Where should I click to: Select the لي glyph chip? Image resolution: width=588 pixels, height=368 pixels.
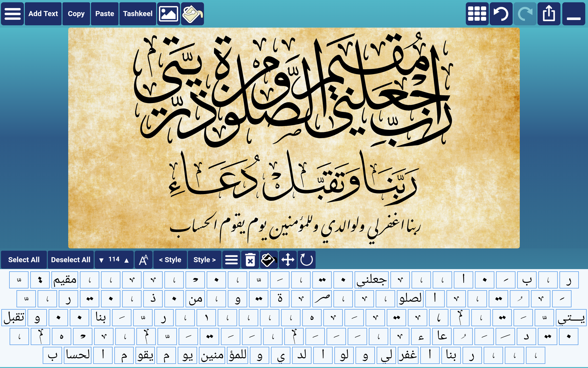(386, 355)
